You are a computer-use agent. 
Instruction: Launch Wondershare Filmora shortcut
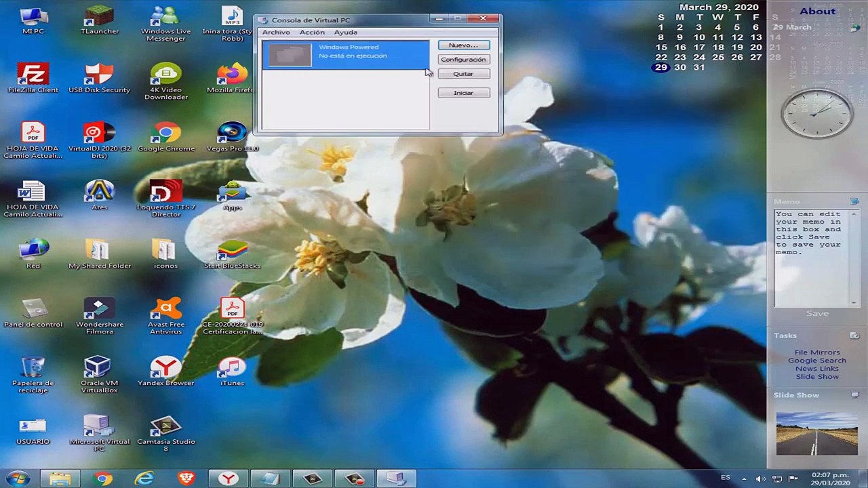(99, 317)
